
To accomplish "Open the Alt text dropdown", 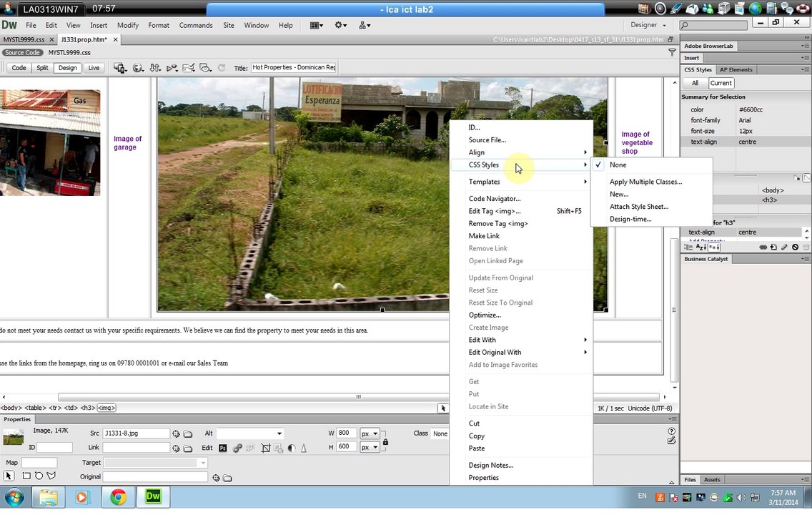I will pos(279,433).
